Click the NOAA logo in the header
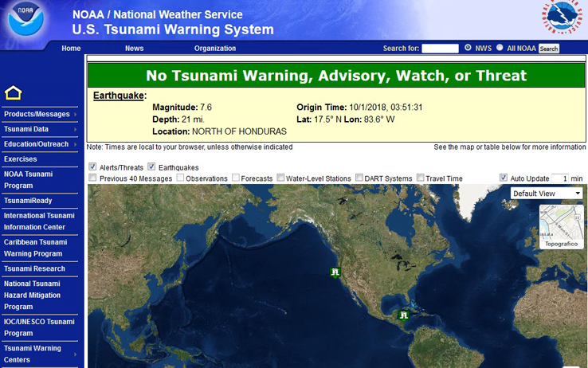The image size is (588, 368). click(x=25, y=19)
